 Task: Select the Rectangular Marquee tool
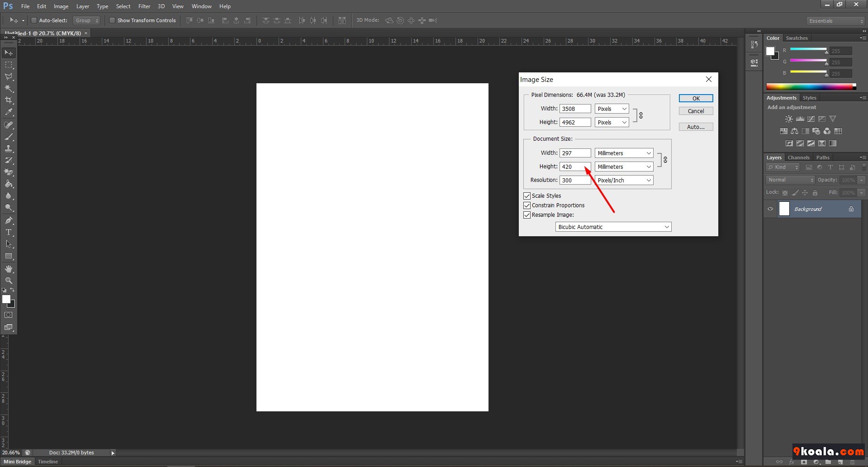click(x=9, y=65)
